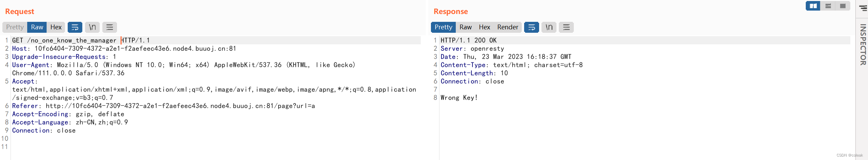
Task: Open the Response Render tab
Action: click(507, 27)
